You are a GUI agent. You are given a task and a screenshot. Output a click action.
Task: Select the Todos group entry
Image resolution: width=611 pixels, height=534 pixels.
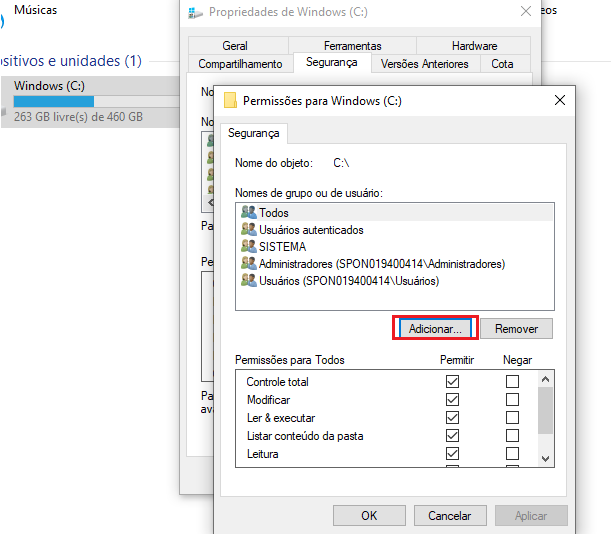coord(395,212)
